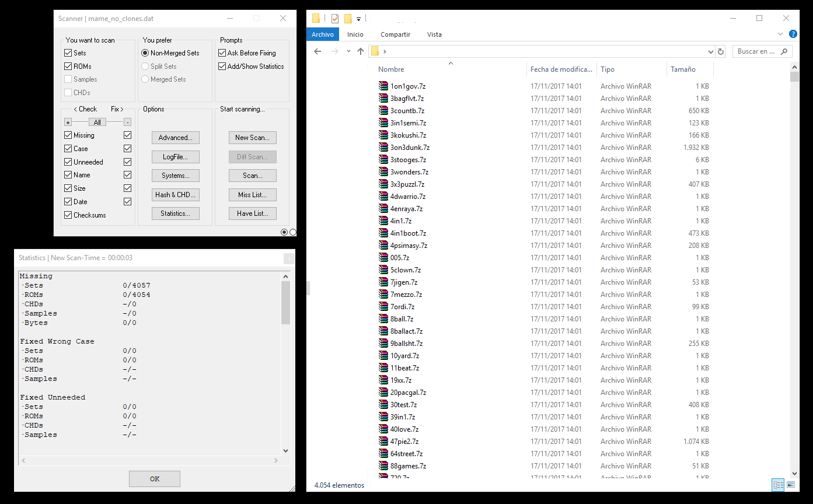
Task: Disable the Checksums check
Action: point(68,215)
